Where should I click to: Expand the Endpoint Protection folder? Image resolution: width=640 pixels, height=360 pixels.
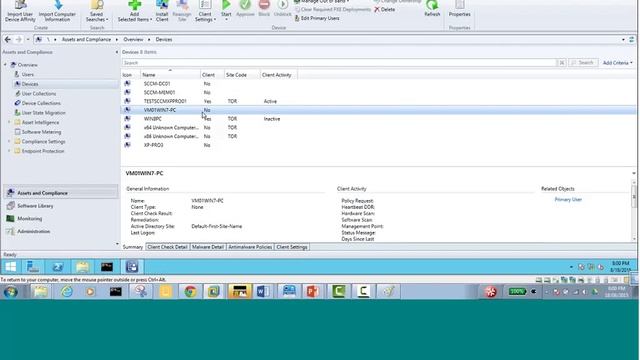point(9,151)
